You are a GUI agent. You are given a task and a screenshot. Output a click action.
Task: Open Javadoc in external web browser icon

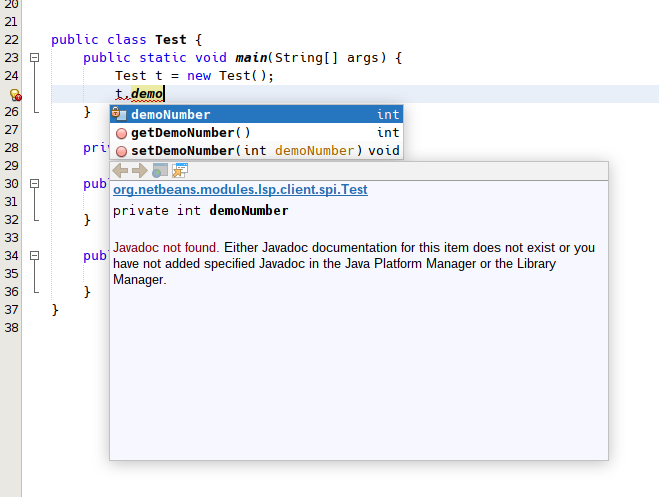[x=160, y=171]
